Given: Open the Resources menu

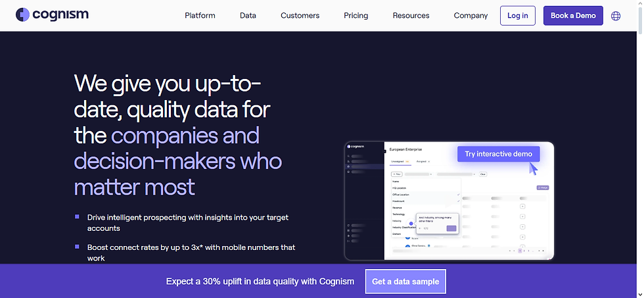Looking at the screenshot, I should tap(411, 15).
